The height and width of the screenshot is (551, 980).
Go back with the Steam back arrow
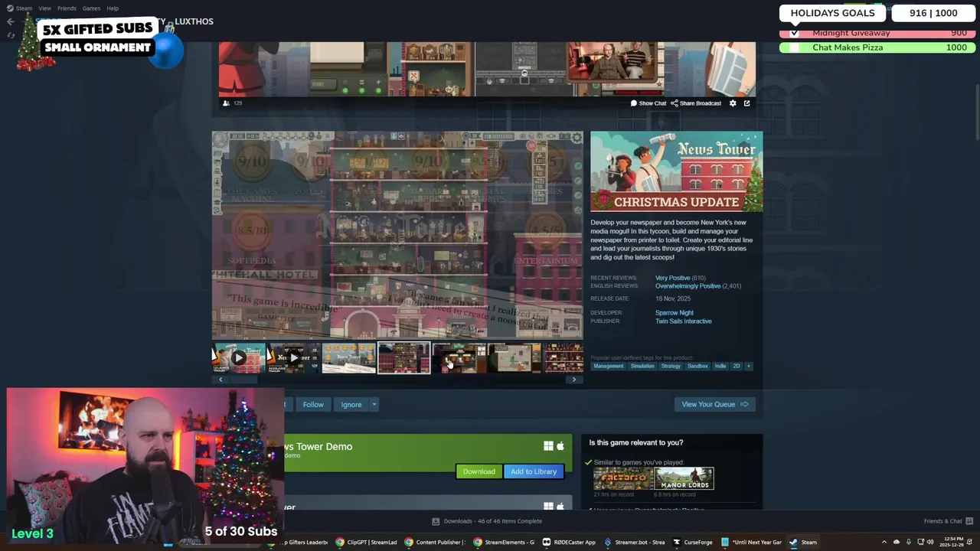click(x=10, y=21)
